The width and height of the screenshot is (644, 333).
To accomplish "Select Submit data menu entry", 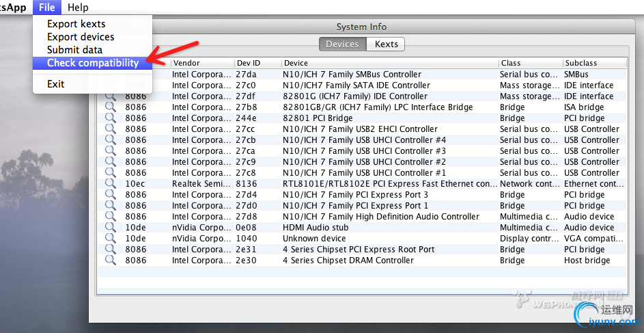I will (74, 50).
